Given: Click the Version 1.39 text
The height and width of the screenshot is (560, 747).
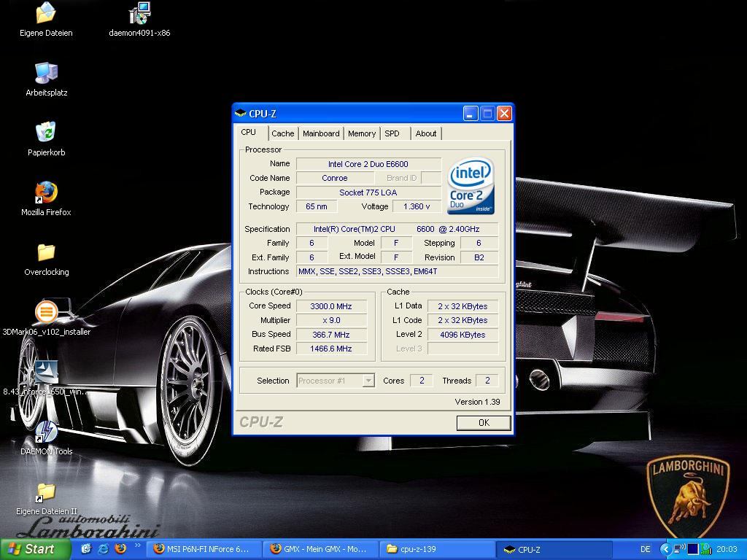Looking at the screenshot, I should tap(477, 402).
